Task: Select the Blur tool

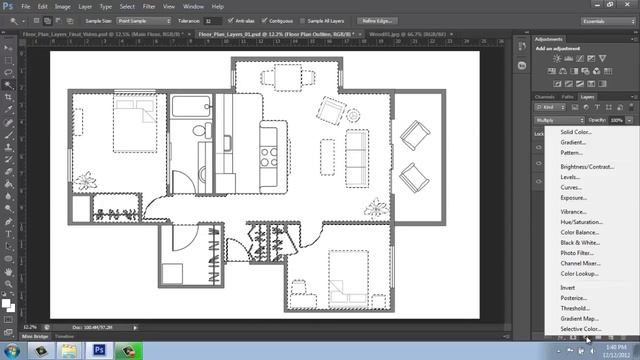Action: pos(8,196)
